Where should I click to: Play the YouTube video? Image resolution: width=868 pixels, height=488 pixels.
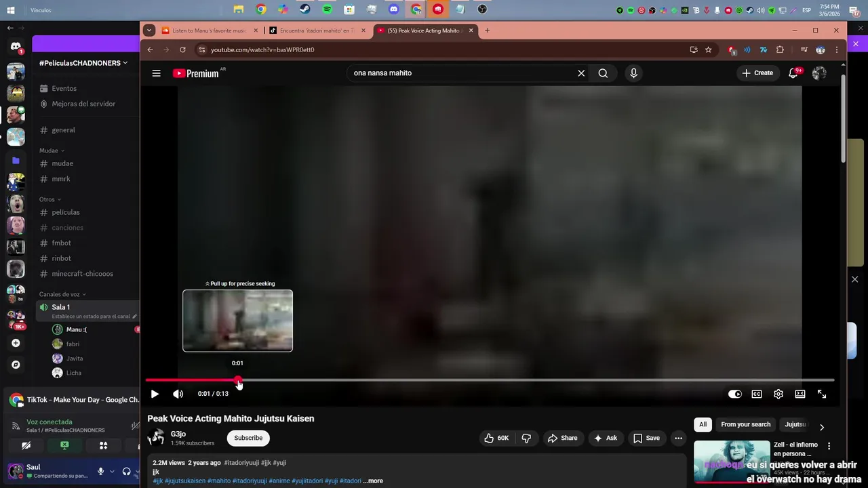pyautogui.click(x=155, y=394)
